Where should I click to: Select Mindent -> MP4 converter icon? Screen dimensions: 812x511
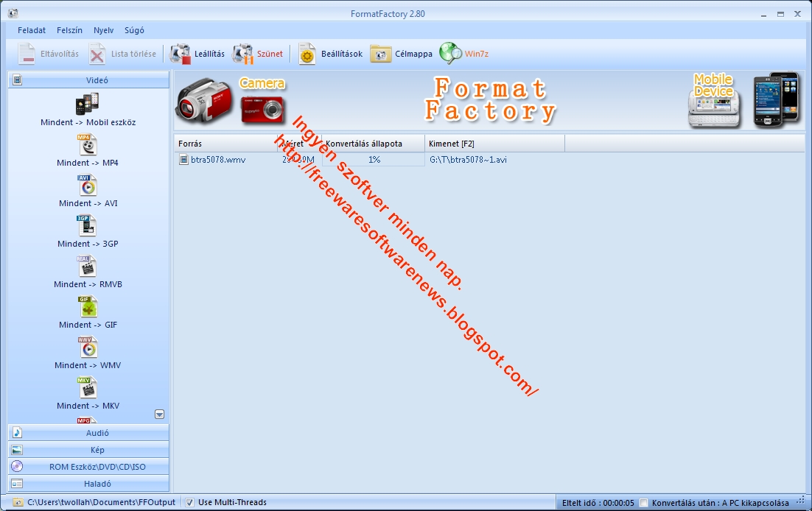pyautogui.click(x=88, y=145)
